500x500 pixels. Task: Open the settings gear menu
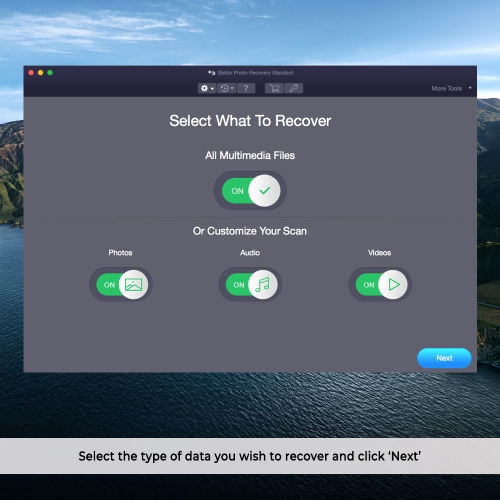click(207, 88)
